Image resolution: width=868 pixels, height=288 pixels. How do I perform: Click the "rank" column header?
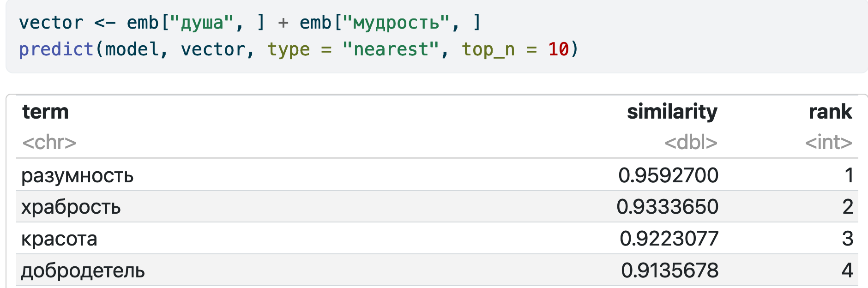coord(830,112)
